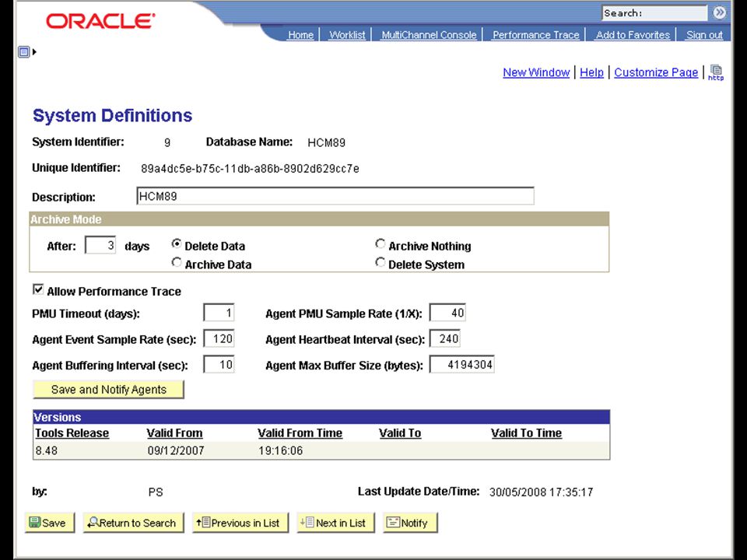Click the After days input field
Screen dimensions: 747x560
[100, 245]
